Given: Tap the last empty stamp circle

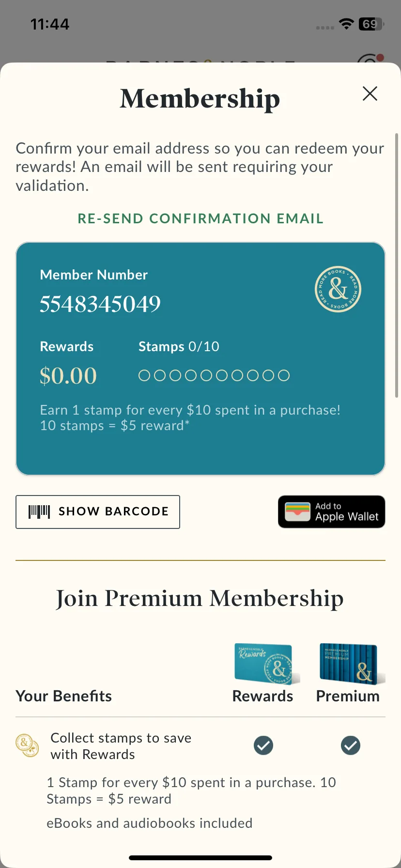Looking at the screenshot, I should 284,375.
